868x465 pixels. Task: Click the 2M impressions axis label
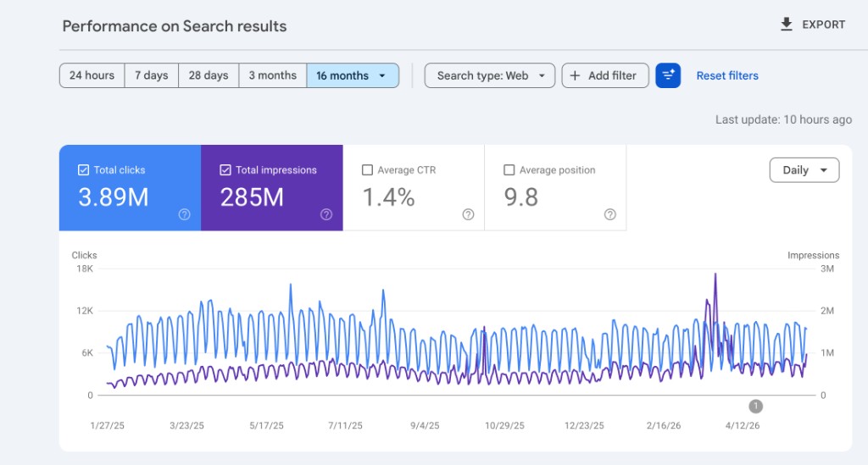point(827,311)
